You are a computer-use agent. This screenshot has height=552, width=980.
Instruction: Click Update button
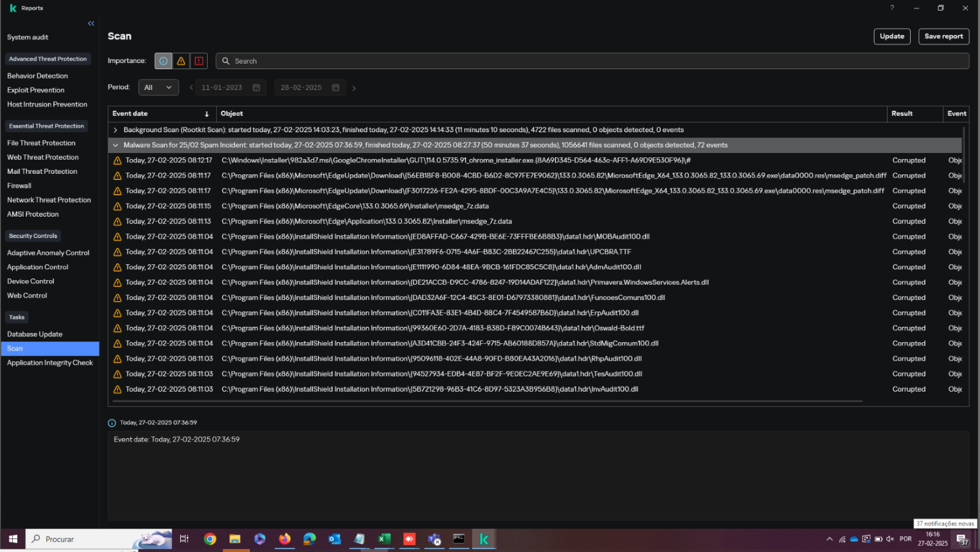[892, 37]
